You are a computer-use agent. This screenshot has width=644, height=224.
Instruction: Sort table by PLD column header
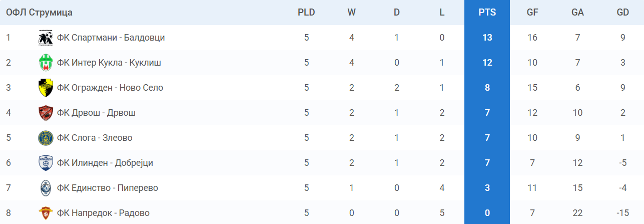306,13
